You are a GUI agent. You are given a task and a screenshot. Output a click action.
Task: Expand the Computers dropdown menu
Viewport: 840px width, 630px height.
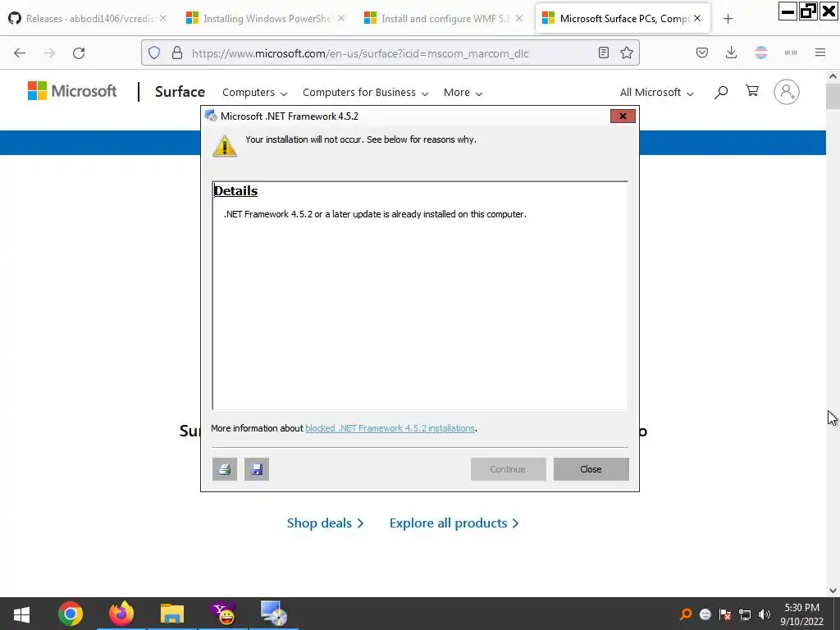point(255,93)
